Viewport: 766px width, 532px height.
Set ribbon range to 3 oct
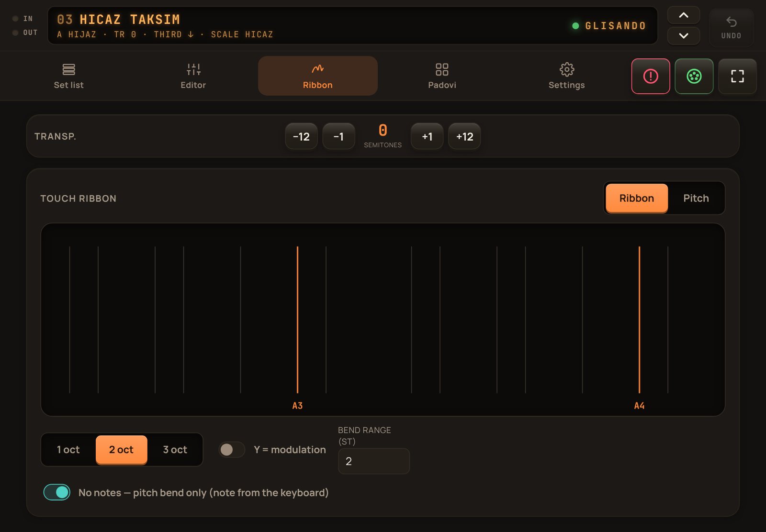(x=175, y=450)
